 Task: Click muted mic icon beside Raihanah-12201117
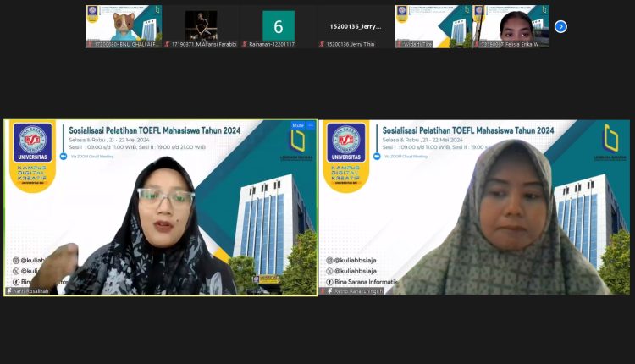(x=245, y=44)
